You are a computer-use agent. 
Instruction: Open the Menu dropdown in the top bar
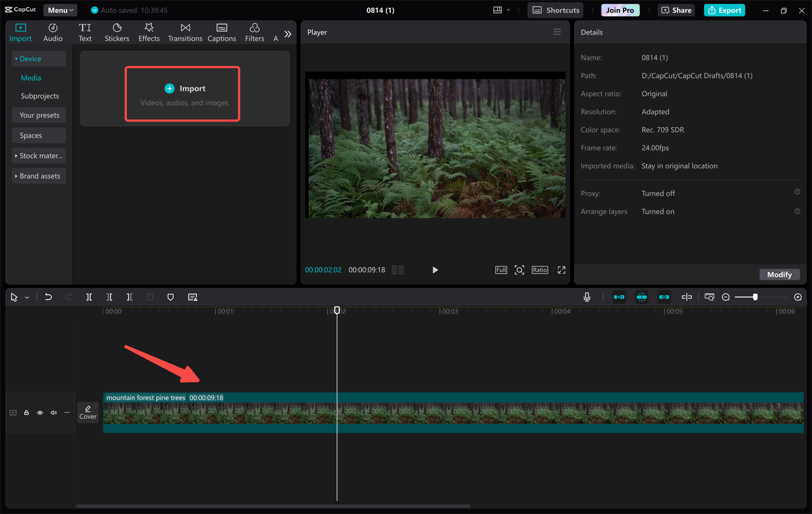point(60,10)
